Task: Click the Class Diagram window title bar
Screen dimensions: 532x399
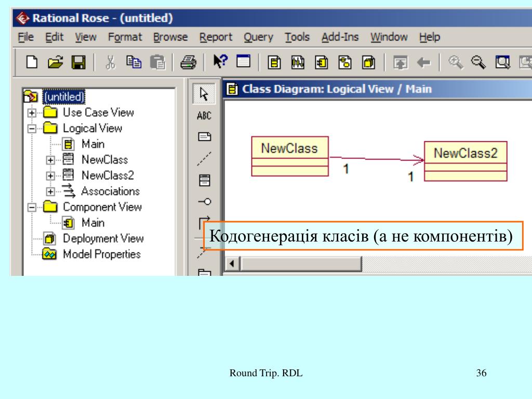Action: pos(377,89)
